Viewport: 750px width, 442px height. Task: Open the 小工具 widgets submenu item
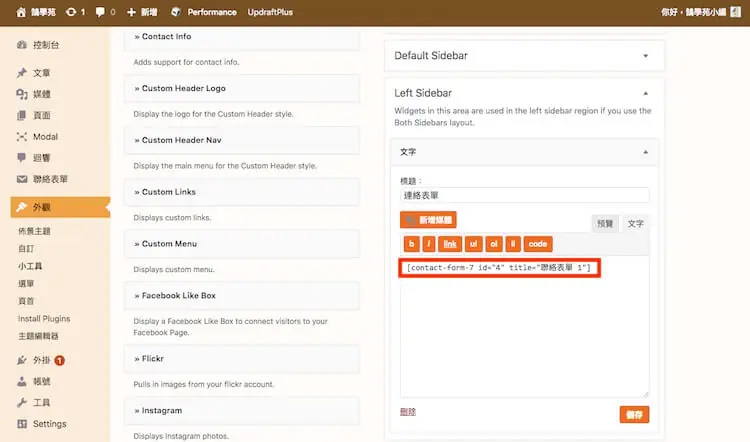(30, 266)
